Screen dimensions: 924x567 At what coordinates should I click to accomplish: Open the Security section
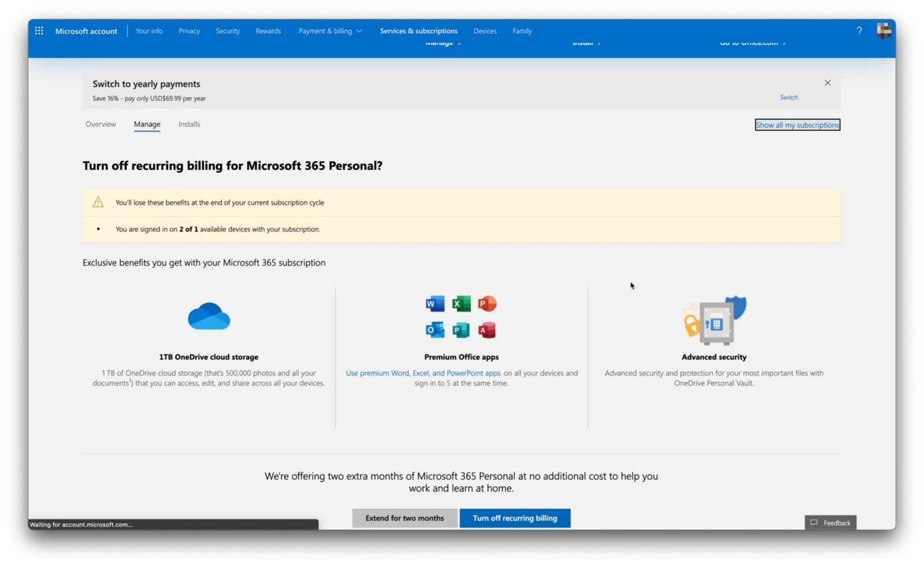coord(228,31)
